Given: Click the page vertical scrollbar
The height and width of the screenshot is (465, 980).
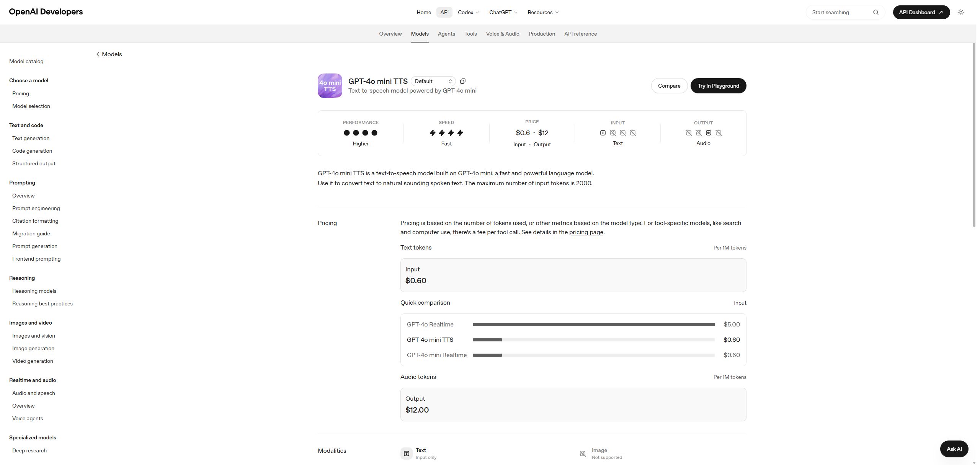Looking at the screenshot, I should tap(974, 135).
